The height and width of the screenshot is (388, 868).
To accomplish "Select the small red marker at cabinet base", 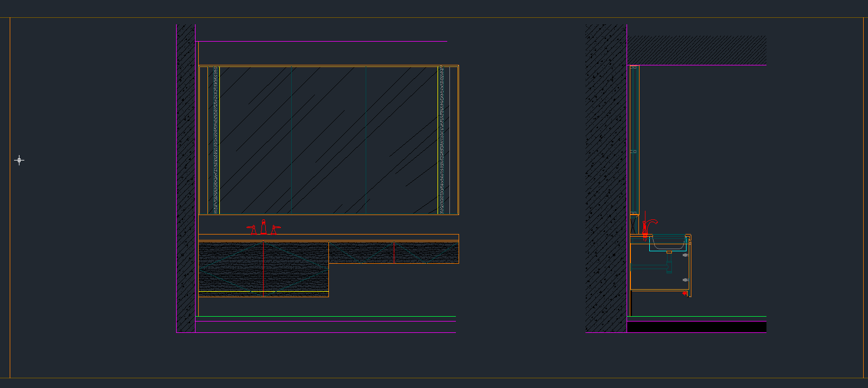I will 685,293.
